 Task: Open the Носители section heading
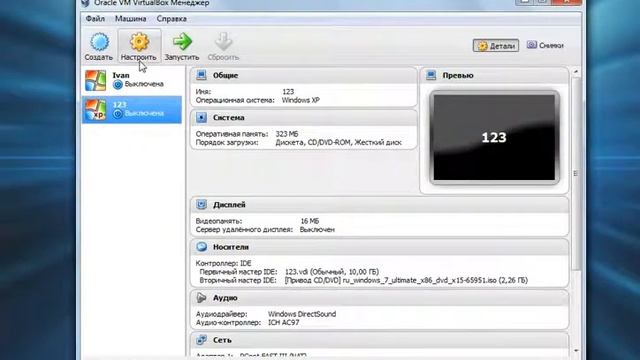point(231,247)
